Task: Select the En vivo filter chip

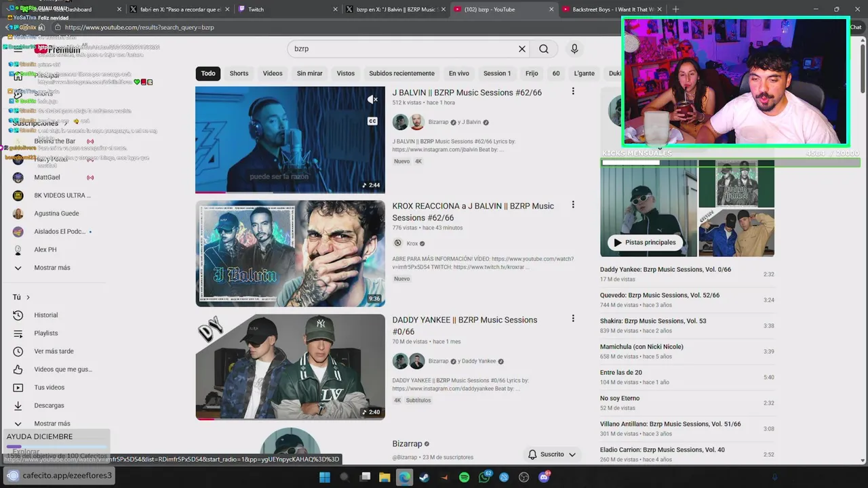Action: (x=458, y=73)
